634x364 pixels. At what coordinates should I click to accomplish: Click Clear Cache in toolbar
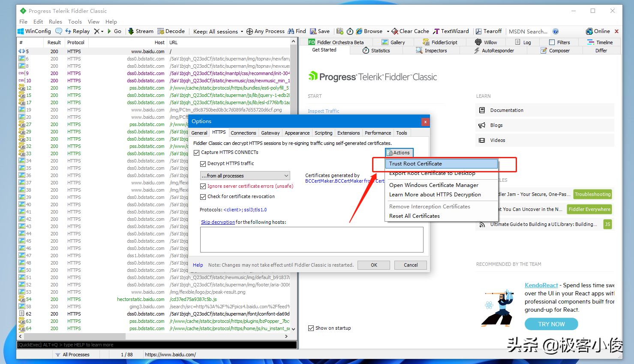(x=410, y=31)
